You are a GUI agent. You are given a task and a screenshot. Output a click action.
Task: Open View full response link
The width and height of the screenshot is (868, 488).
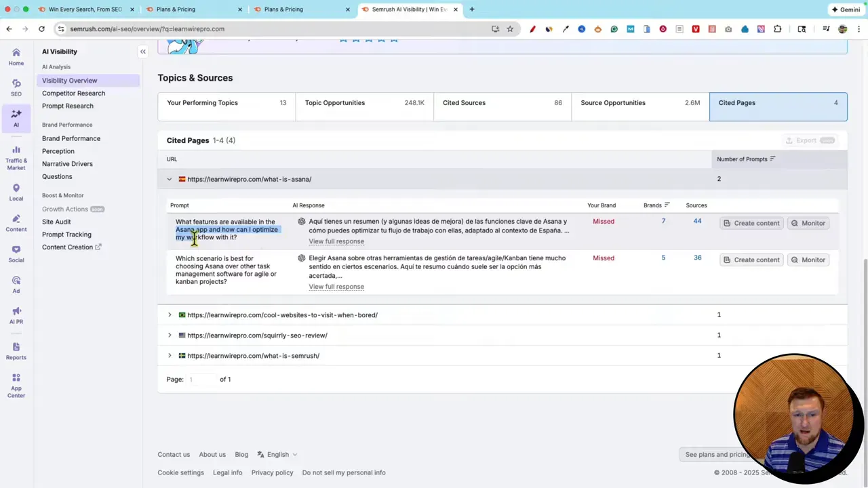coord(336,241)
